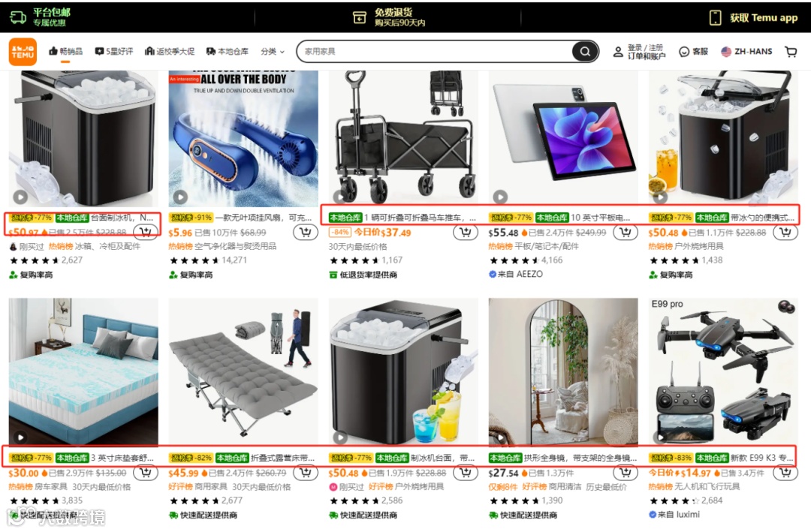The height and width of the screenshot is (532, 811).
Task: Open the 本地仓库 local warehouse tab
Action: click(x=227, y=52)
